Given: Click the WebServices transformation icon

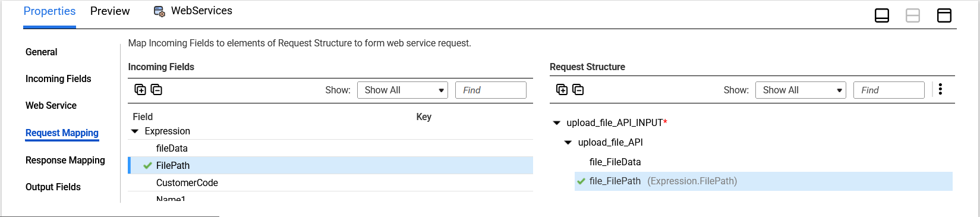Looking at the screenshot, I should point(159,11).
